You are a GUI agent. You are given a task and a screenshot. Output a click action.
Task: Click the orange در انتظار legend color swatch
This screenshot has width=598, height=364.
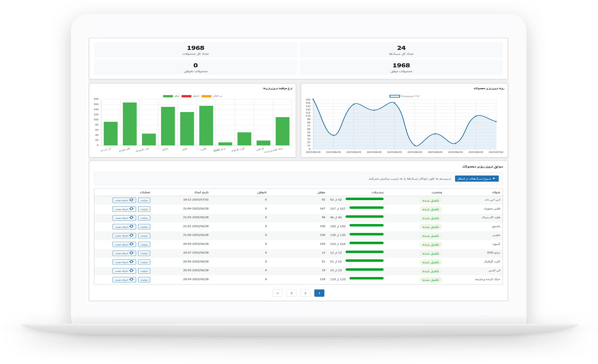tap(207, 96)
